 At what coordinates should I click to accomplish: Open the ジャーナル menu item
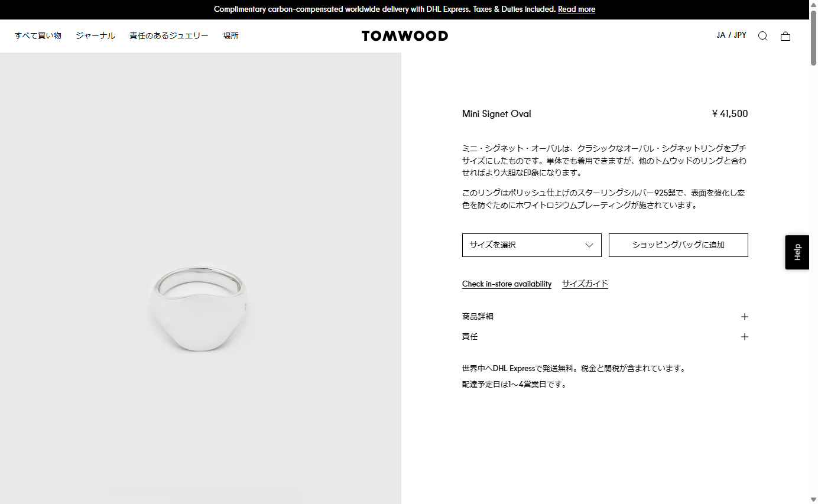click(95, 35)
